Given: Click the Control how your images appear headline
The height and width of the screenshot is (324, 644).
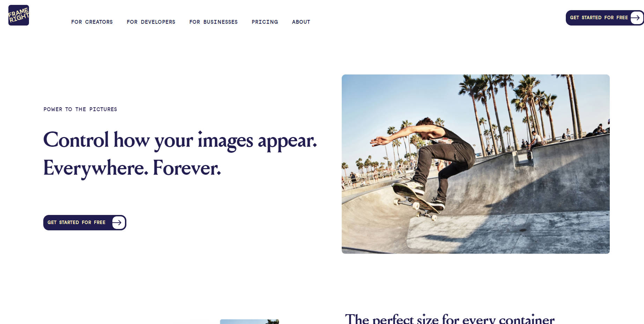Looking at the screenshot, I should (180, 140).
